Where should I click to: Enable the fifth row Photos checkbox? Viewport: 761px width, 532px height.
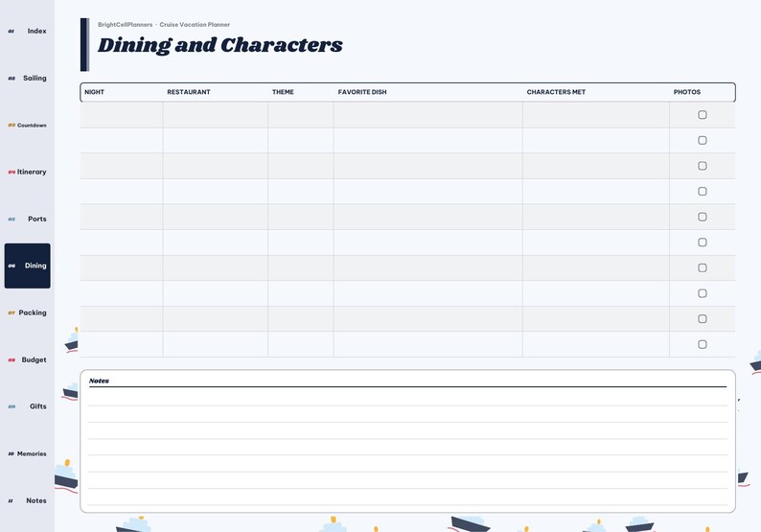tap(703, 217)
